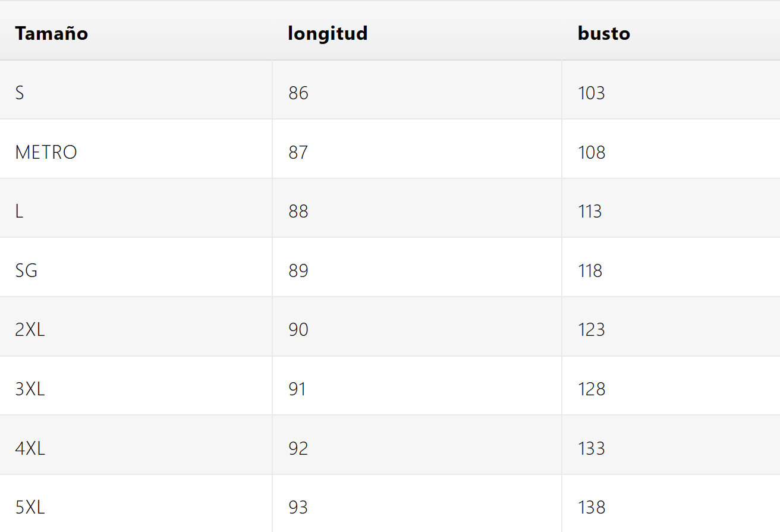The image size is (780, 532).
Task: Click the busto value 138
Action: (x=591, y=507)
